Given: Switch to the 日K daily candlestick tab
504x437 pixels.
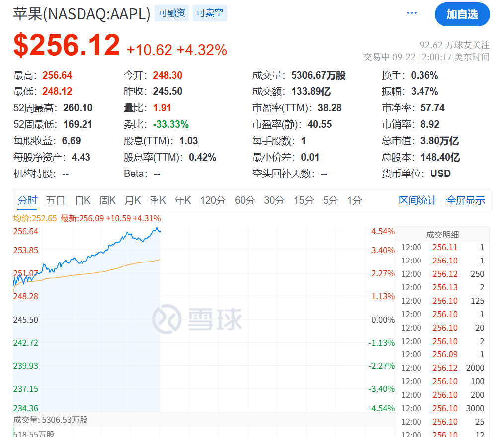Looking at the screenshot, I should coord(83,200).
